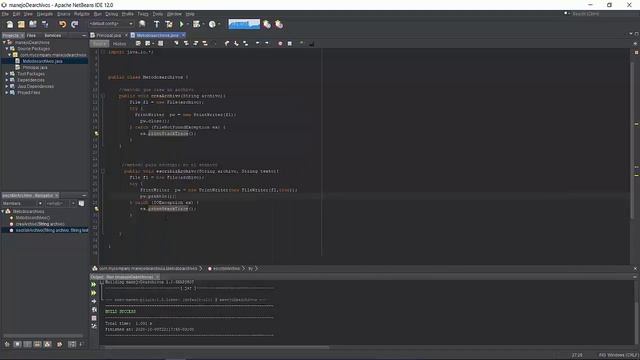This screenshot has width=640, height=360.
Task: Close the Metodosarchivos.java editor tab
Action: (x=183, y=36)
